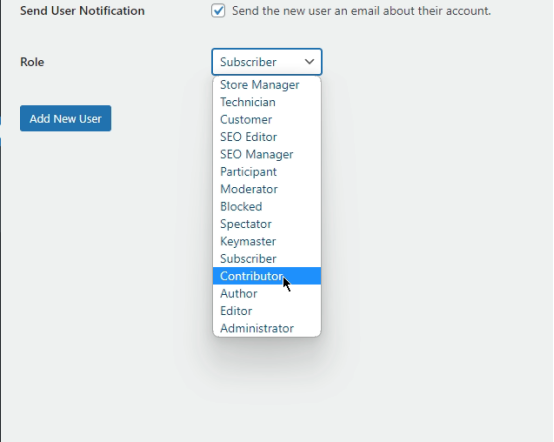
Task: Choose Editor from the role list
Action: [267, 311]
